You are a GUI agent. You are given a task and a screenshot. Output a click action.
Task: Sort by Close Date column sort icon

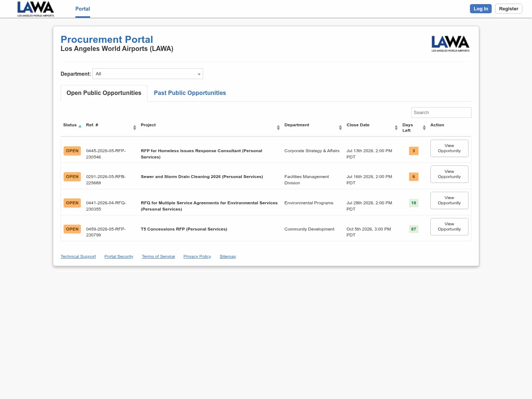coord(396,127)
